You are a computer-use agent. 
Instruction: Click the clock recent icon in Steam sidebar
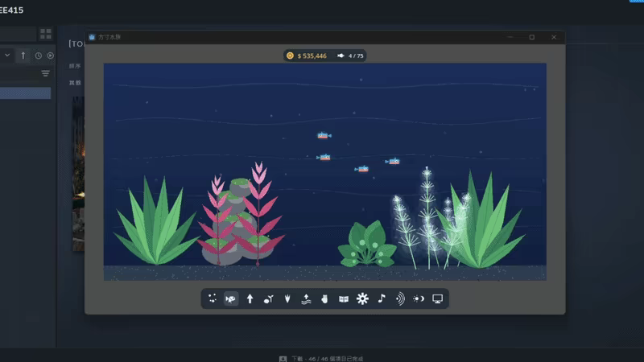38,56
